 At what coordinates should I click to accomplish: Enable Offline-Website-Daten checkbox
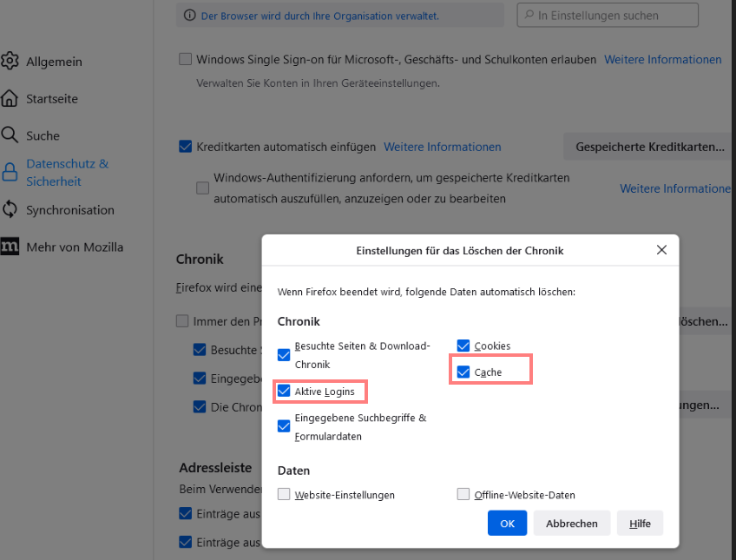(463, 495)
